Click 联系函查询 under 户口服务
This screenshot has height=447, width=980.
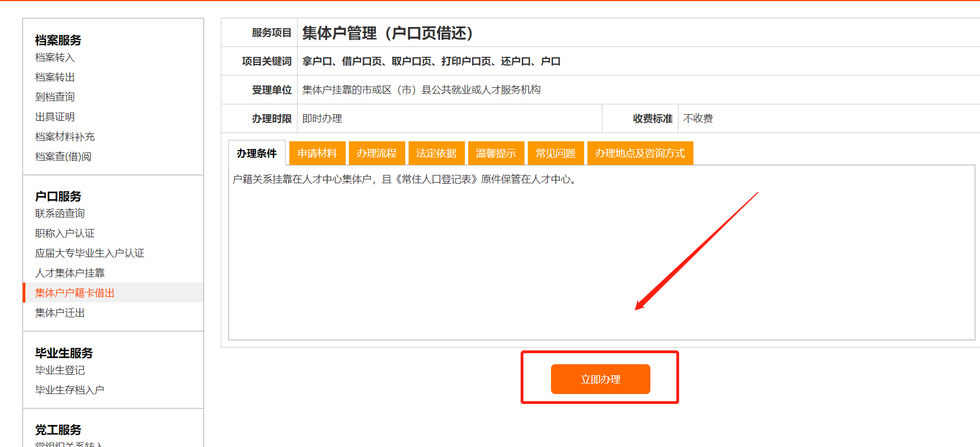60,214
